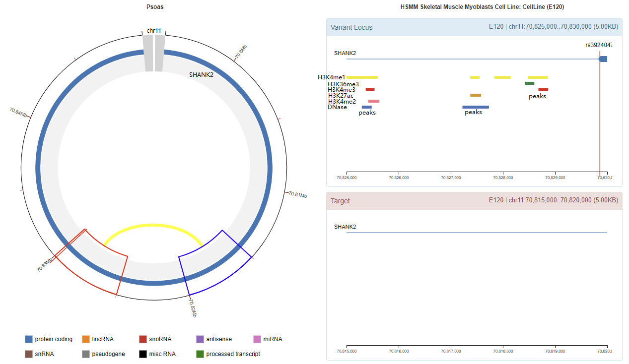Image resolution: width=629 pixels, height=364 pixels.
Task: Click the H3K36me3 track label
Action: click(x=344, y=84)
